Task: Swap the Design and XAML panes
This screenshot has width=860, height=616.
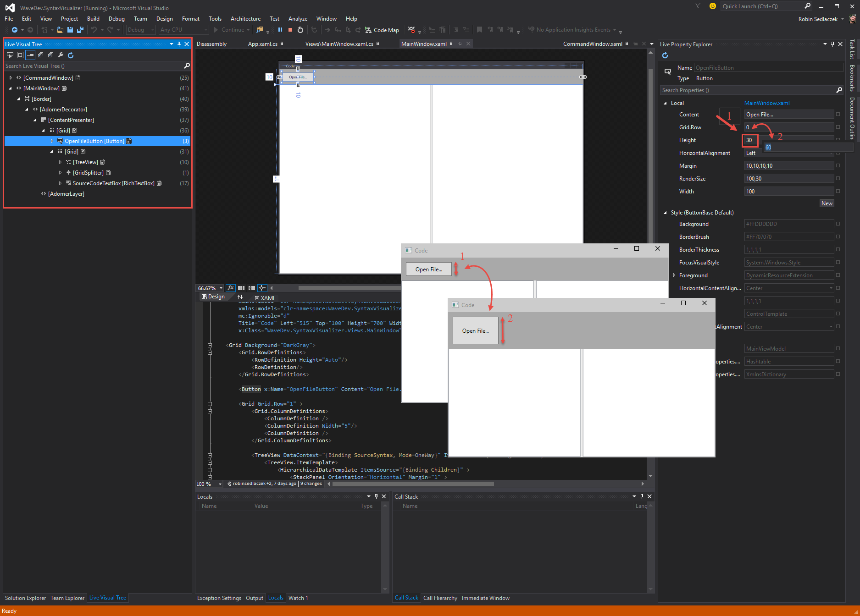Action: (x=240, y=297)
